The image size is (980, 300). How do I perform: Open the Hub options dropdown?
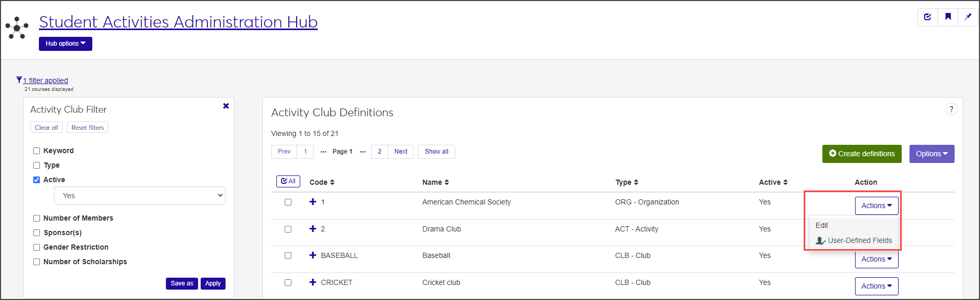[65, 44]
